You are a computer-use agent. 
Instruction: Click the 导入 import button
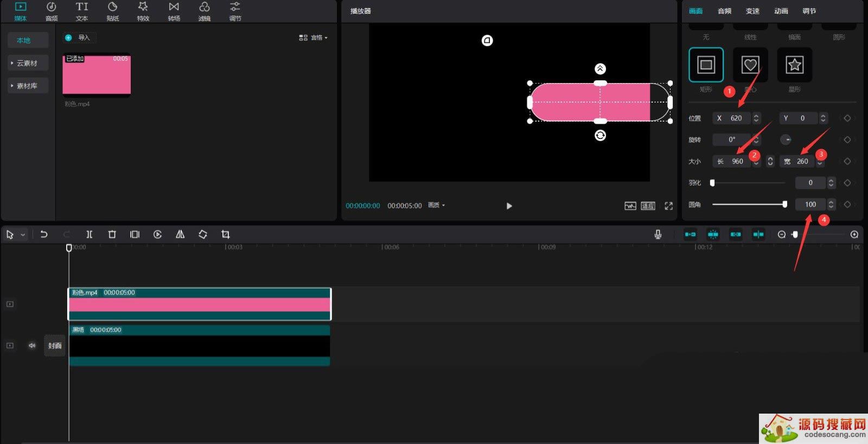coord(79,37)
